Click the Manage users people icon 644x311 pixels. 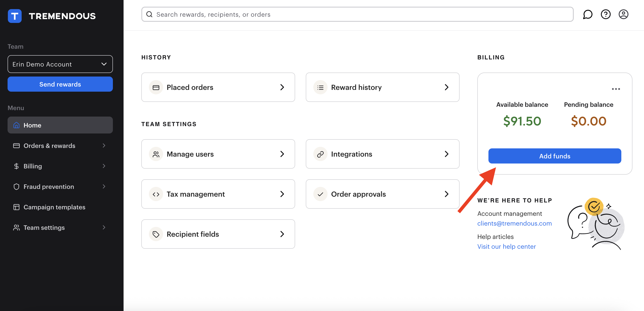coord(156,154)
